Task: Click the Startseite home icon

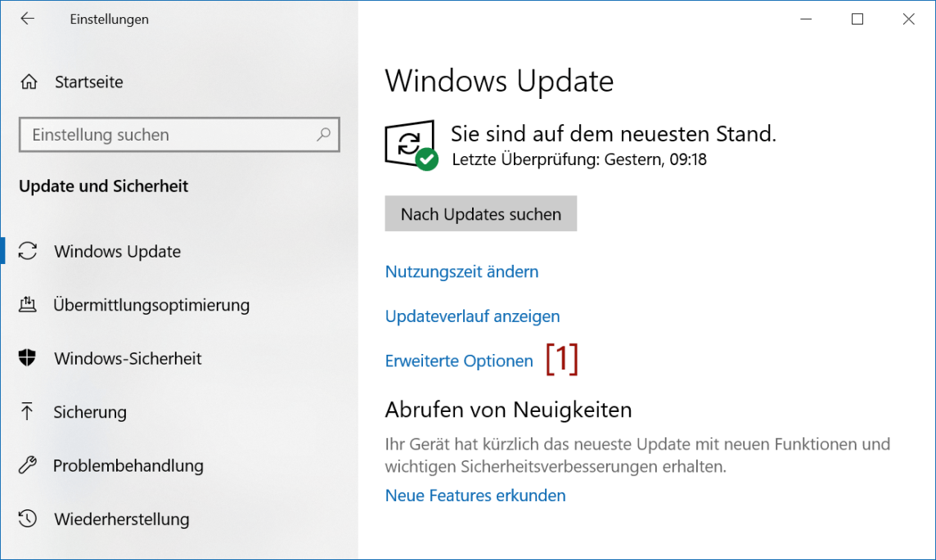Action: click(29, 82)
